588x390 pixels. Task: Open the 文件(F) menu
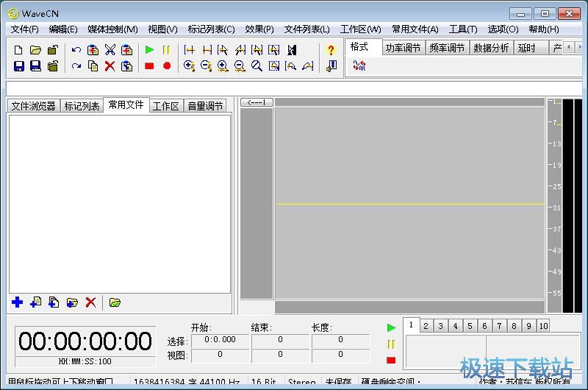pyautogui.click(x=25, y=29)
